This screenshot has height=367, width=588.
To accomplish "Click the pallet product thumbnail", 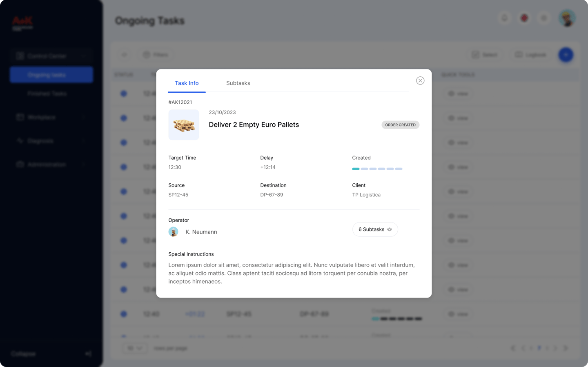I will click(x=184, y=125).
